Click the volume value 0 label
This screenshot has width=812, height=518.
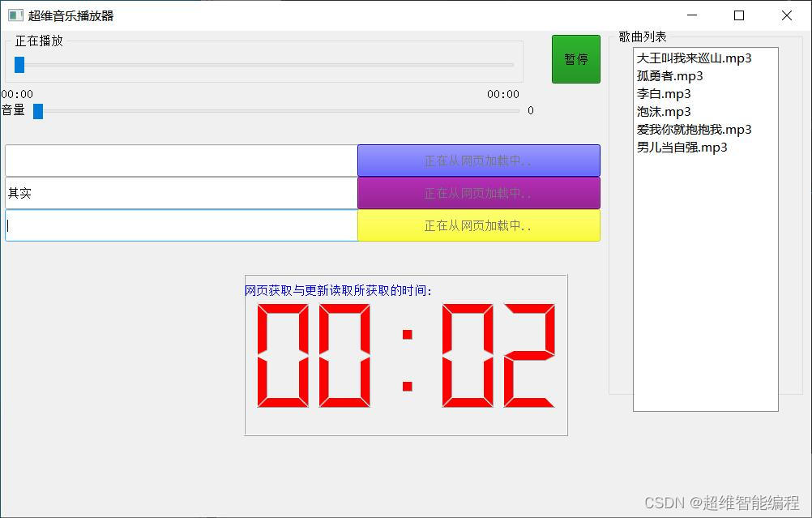[x=531, y=110]
